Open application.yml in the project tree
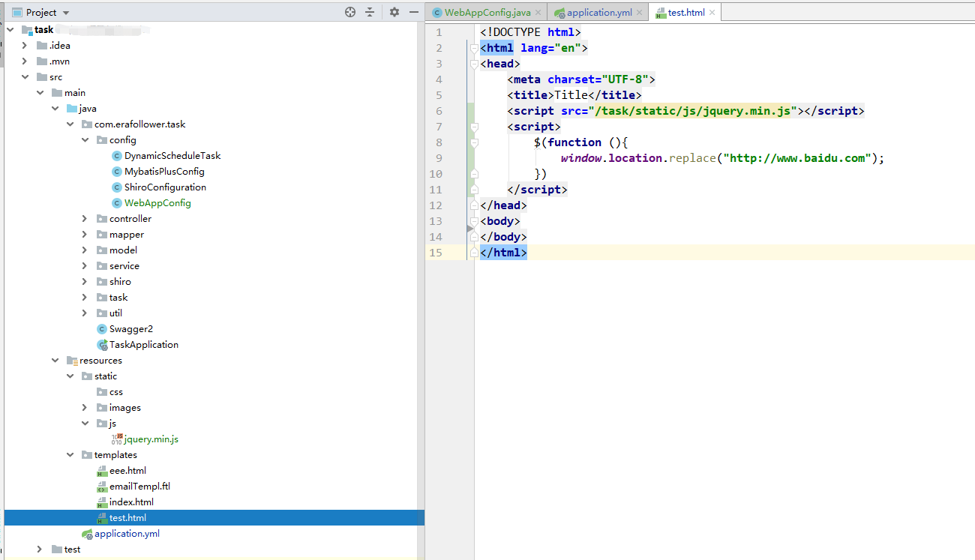The image size is (975, 560). click(x=127, y=534)
